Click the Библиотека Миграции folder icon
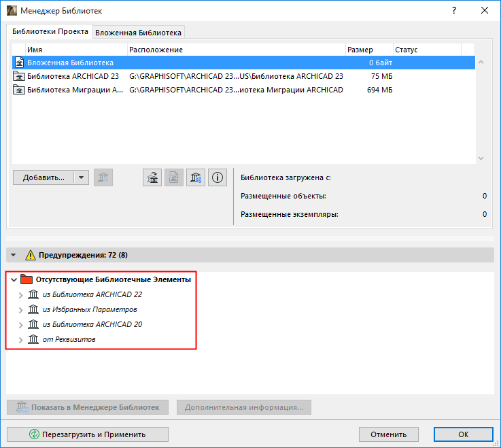 [19, 90]
